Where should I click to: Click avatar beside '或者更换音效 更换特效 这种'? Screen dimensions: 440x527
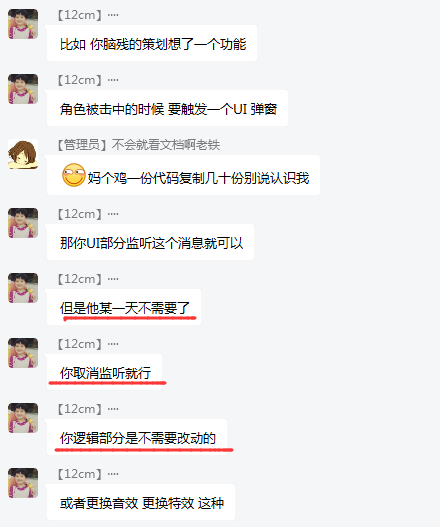pyautogui.click(x=23, y=483)
